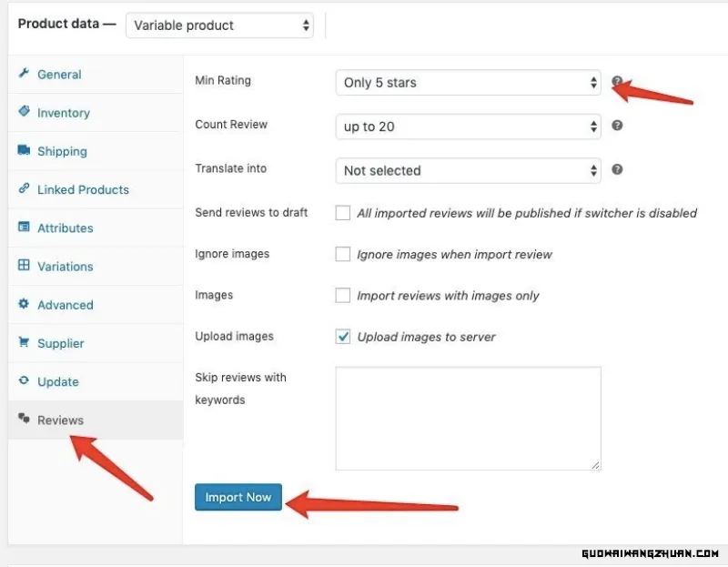Click the Attributes list icon
Image resolution: width=728 pixels, height=567 pixels.
coord(24,227)
